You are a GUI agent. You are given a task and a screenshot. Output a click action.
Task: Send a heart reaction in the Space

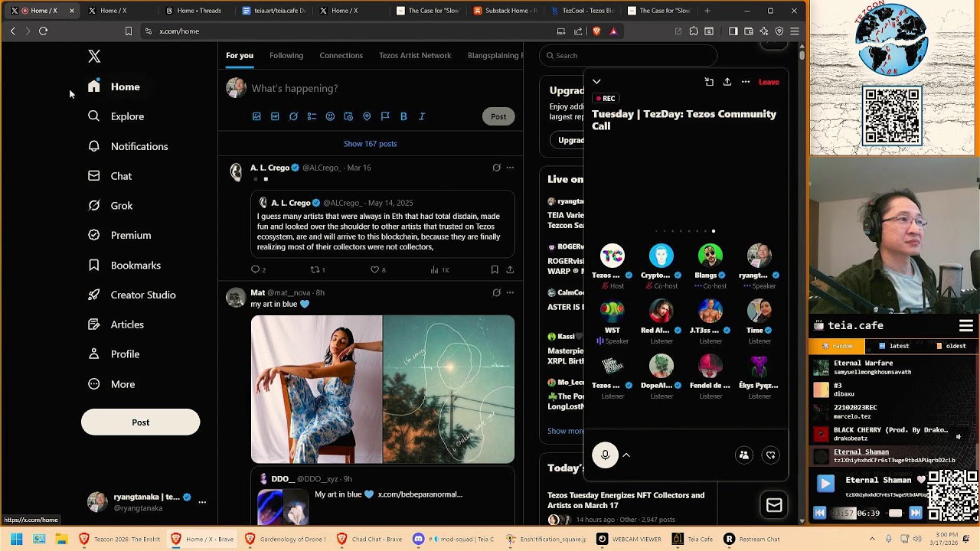(771, 455)
